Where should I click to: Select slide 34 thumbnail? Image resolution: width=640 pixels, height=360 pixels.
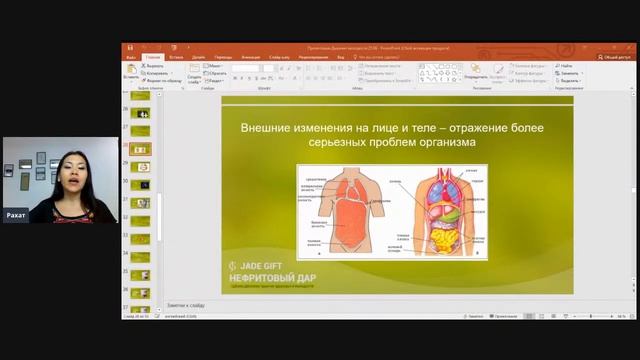click(x=140, y=257)
